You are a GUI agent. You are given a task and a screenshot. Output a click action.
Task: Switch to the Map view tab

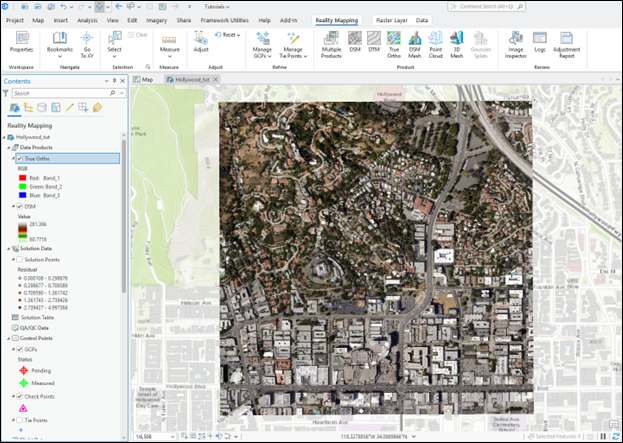[x=143, y=79]
